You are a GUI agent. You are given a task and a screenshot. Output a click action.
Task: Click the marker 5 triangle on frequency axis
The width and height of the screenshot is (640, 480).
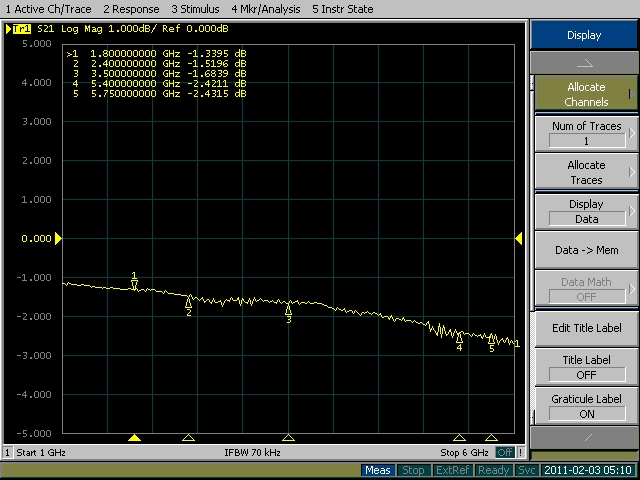(491, 438)
